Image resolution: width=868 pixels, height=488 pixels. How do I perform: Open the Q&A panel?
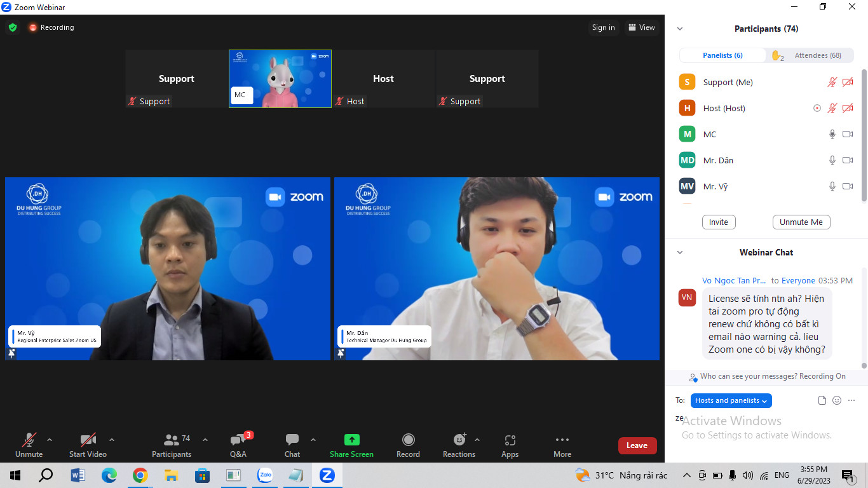pyautogui.click(x=238, y=440)
